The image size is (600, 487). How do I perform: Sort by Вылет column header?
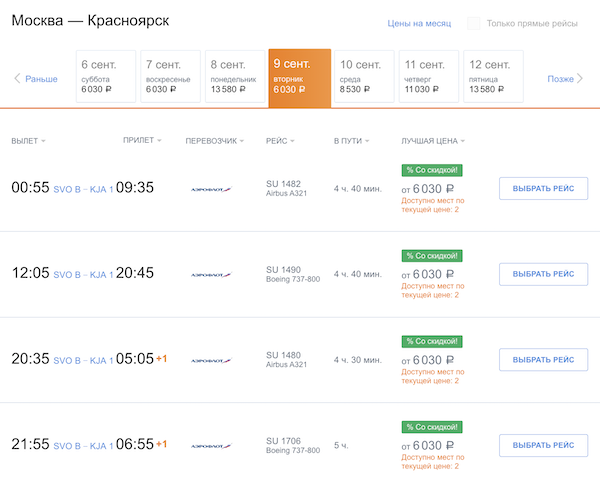28,141
